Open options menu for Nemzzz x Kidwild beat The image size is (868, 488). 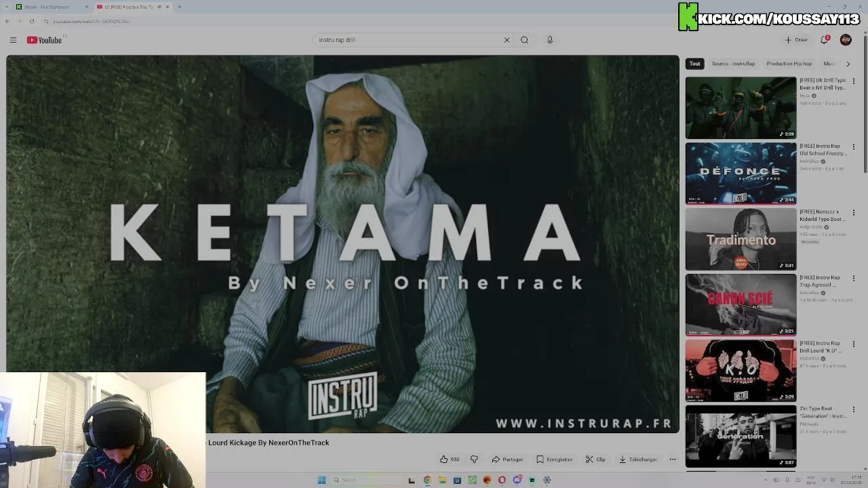[x=854, y=213]
